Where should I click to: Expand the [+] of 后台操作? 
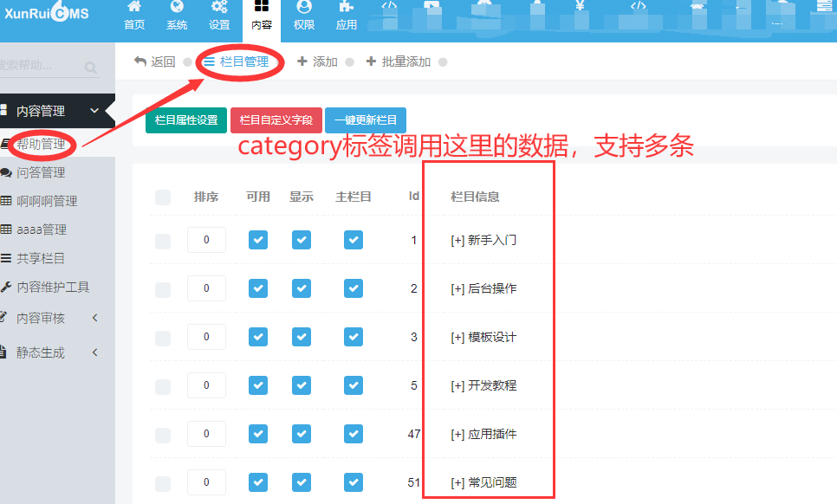pos(457,289)
